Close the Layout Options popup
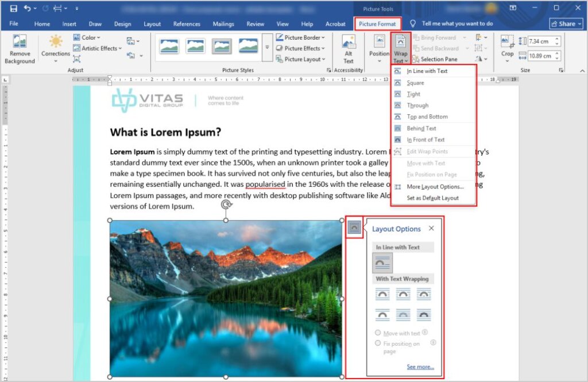The height and width of the screenshot is (382, 588). [x=431, y=228]
